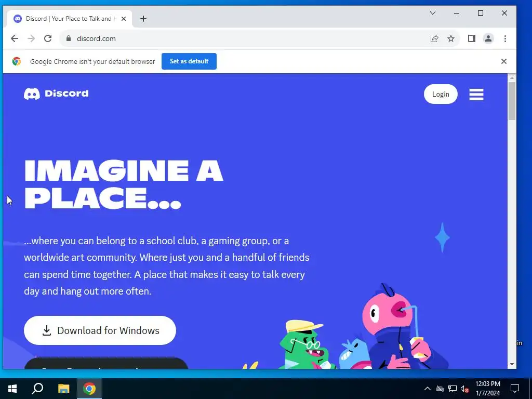
Task: Click the page vertical scrollbar thumb
Action: [512, 101]
